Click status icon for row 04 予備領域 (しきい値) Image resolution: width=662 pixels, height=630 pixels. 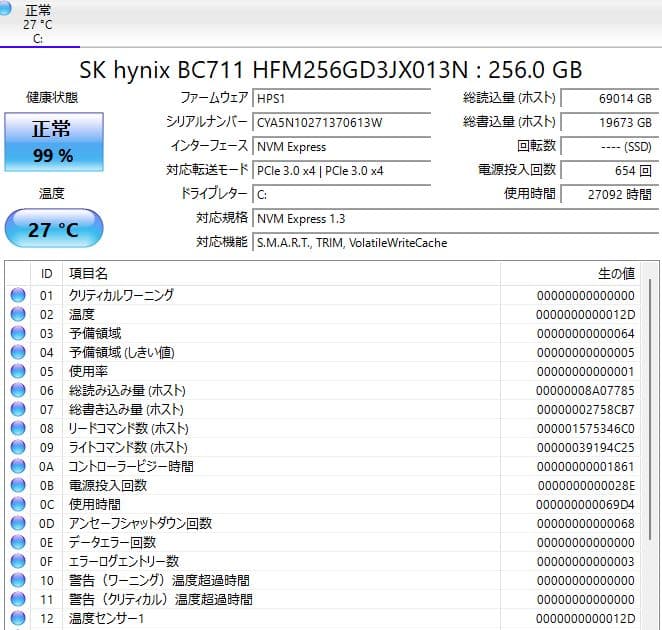coord(18,352)
